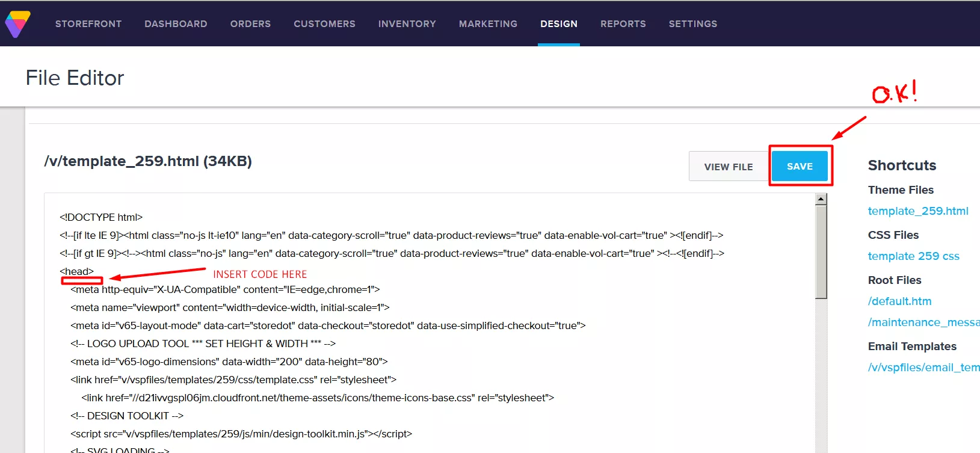980x453 pixels.
Task: Click the View File button
Action: click(729, 167)
